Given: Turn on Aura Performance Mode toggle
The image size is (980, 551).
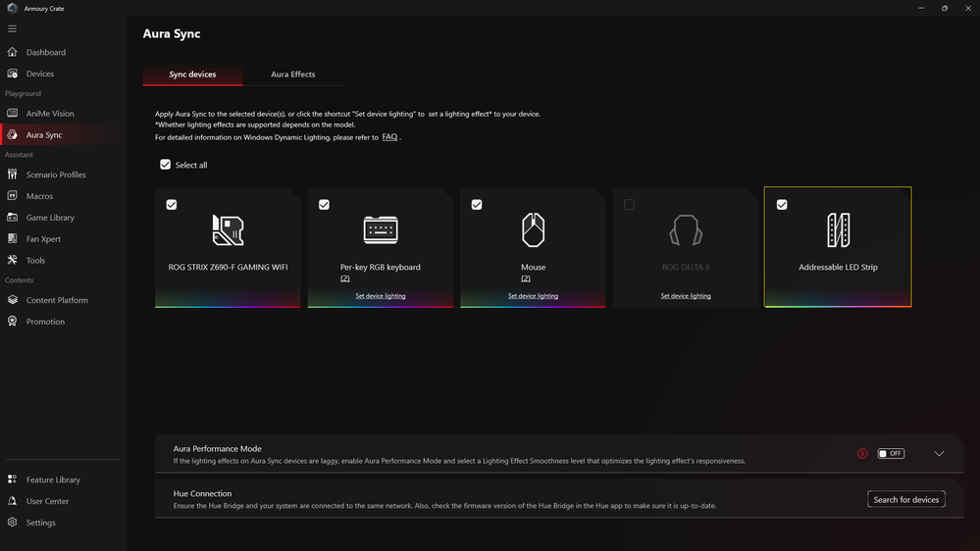Looking at the screenshot, I should click(x=891, y=454).
